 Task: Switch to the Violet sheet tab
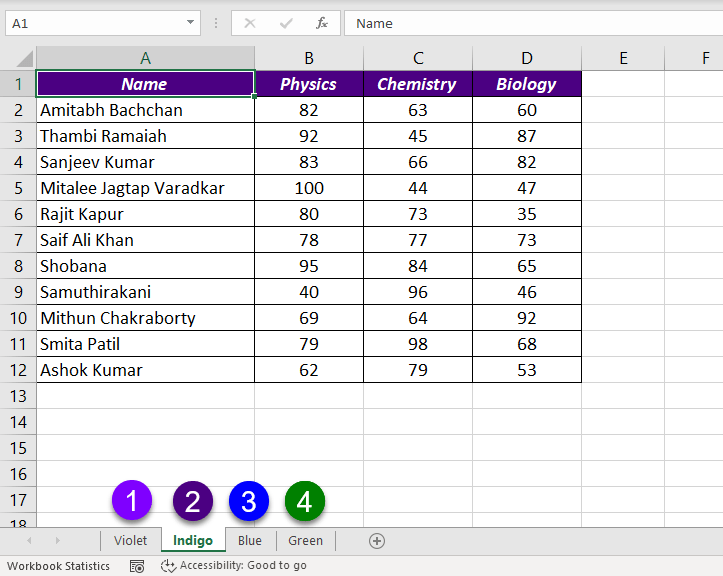130,540
